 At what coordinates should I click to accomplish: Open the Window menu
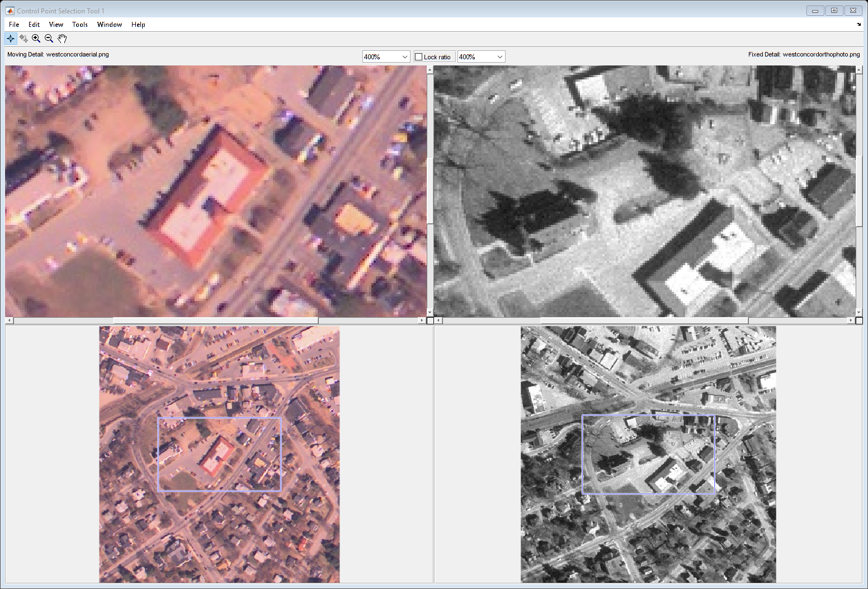tap(110, 25)
